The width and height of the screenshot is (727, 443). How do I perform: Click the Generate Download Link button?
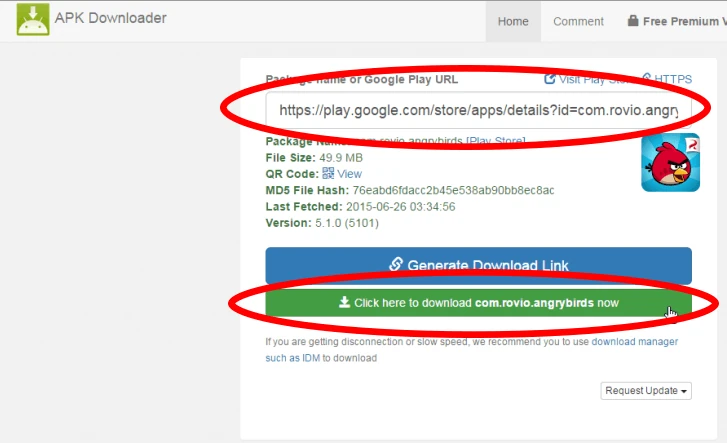[x=478, y=266]
